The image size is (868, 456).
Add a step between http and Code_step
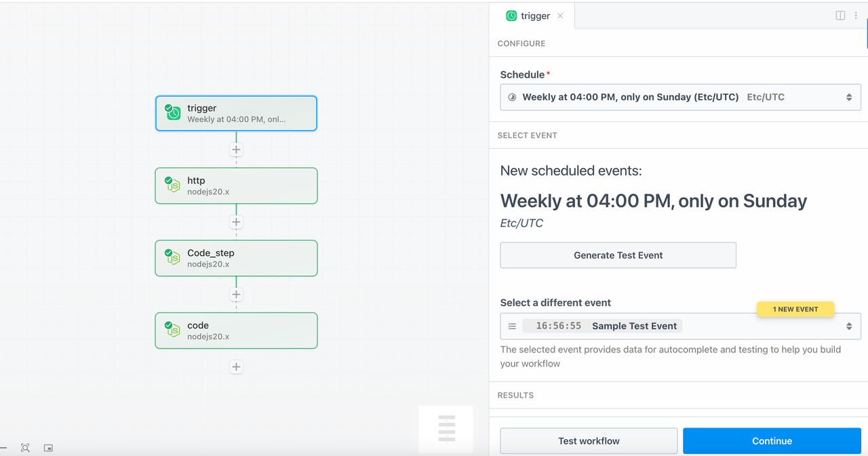click(x=236, y=222)
